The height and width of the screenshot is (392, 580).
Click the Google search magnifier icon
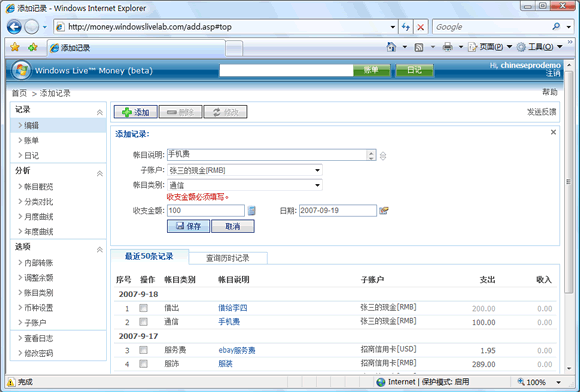pos(556,27)
